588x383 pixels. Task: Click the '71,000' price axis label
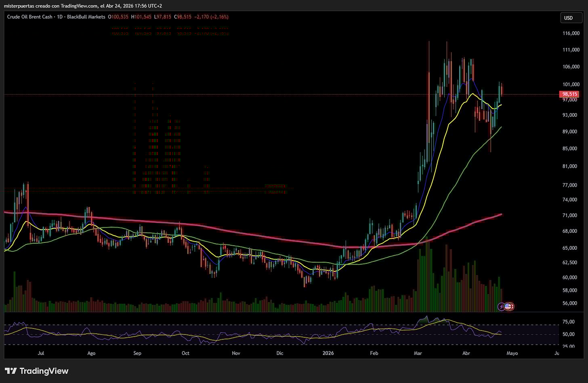point(571,215)
